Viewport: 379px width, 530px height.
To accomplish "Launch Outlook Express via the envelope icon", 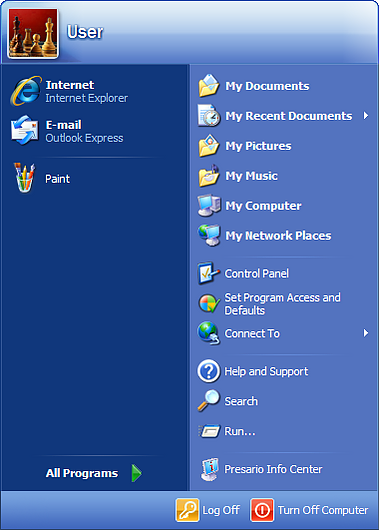I will pyautogui.click(x=25, y=130).
